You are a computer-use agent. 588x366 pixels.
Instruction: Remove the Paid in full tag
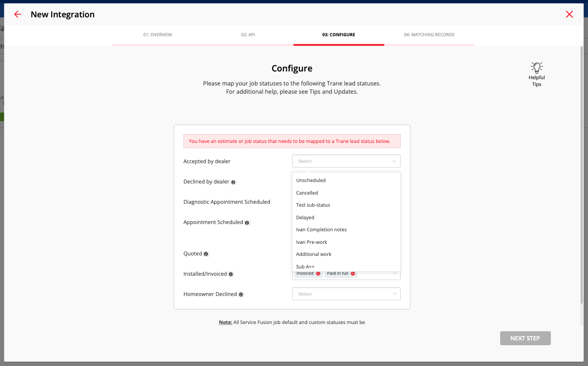353,274
